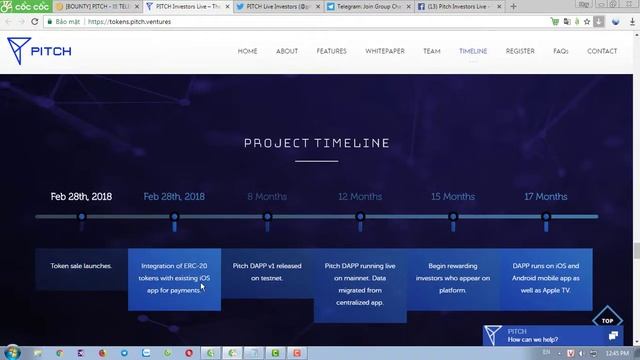This screenshot has width=640, height=360.
Task: Open the red Opera icon in the taskbar
Action: [189, 353]
